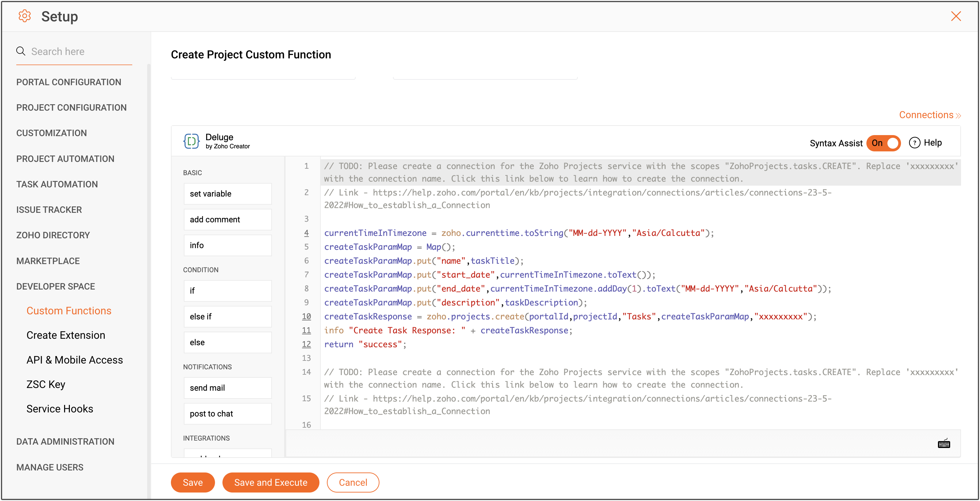The height and width of the screenshot is (501, 980).
Task: Insert an else if block
Action: [228, 317]
